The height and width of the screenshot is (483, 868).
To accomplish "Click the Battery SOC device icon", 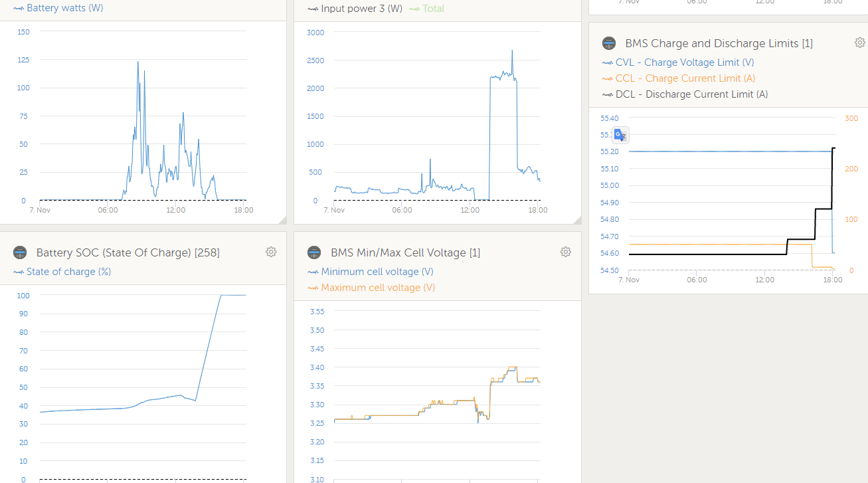I will (x=20, y=252).
